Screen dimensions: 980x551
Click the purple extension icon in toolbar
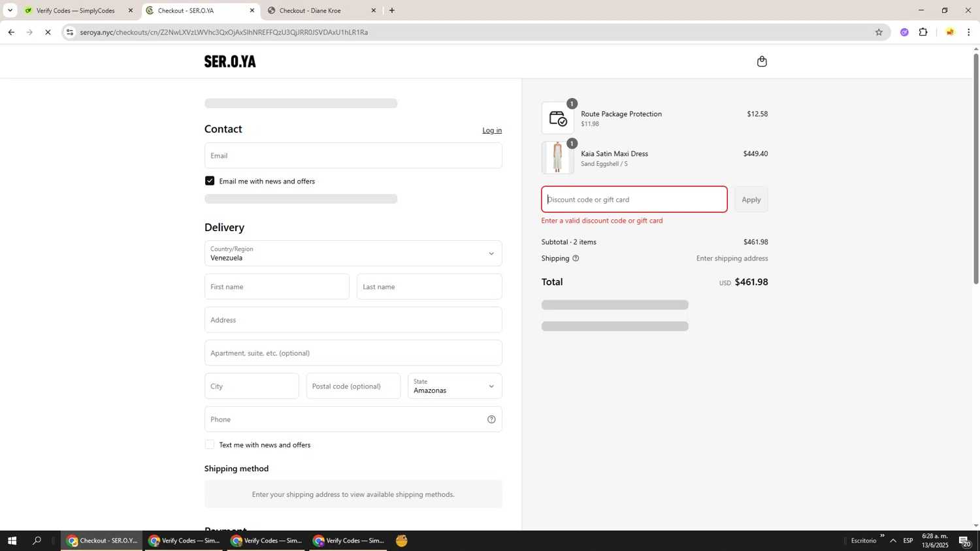[904, 32]
